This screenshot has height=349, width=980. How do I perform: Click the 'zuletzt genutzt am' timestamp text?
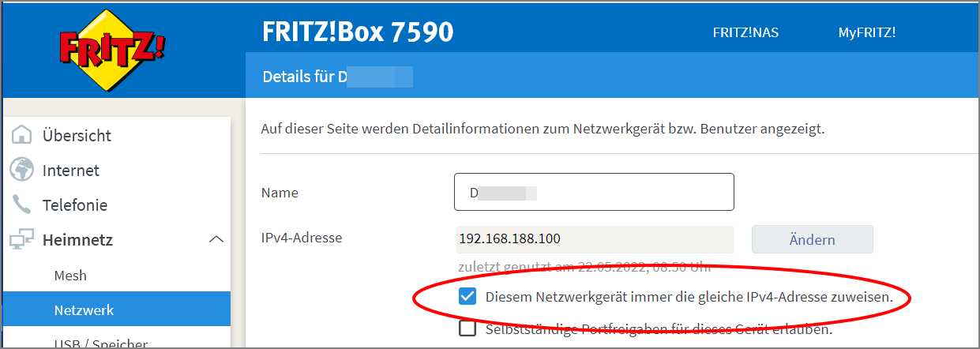coord(584,267)
